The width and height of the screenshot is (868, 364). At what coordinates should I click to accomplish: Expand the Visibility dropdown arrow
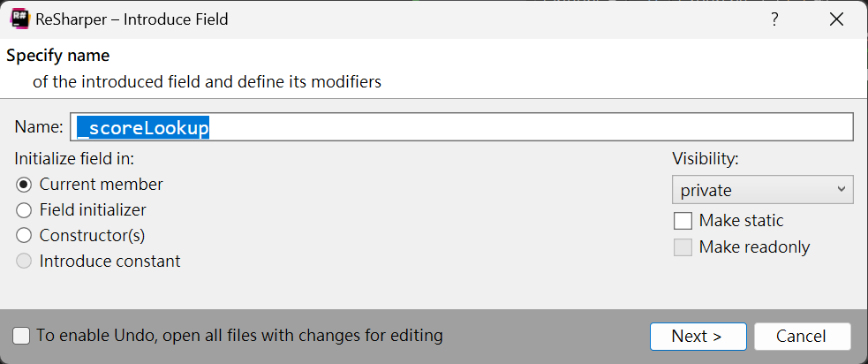pyautogui.click(x=841, y=189)
